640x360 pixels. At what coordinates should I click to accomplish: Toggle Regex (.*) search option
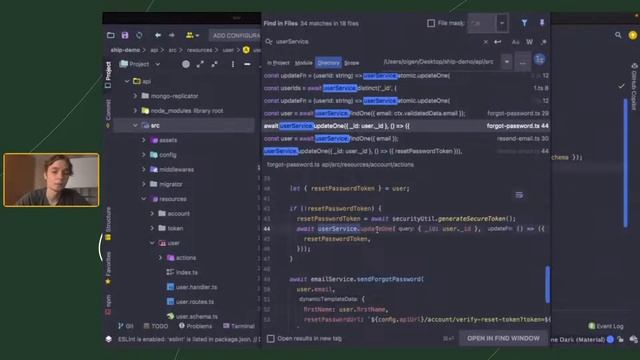543,42
